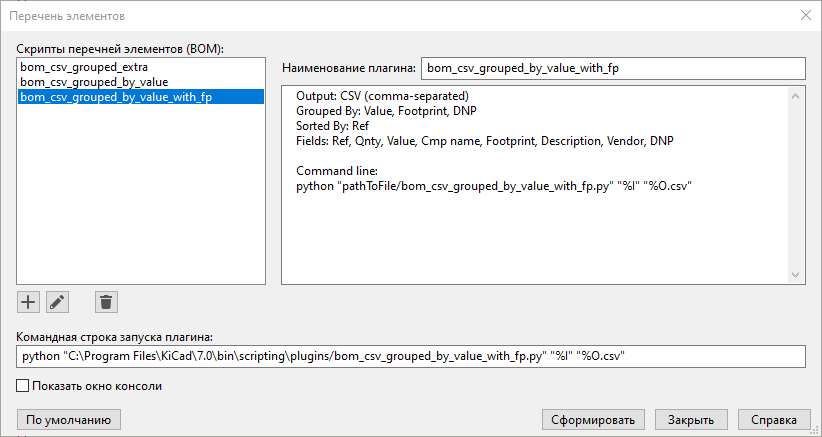Image resolution: width=822 pixels, height=437 pixels.
Task: Enable the 'Показать окно консоли' checkbox
Action: coord(24,385)
